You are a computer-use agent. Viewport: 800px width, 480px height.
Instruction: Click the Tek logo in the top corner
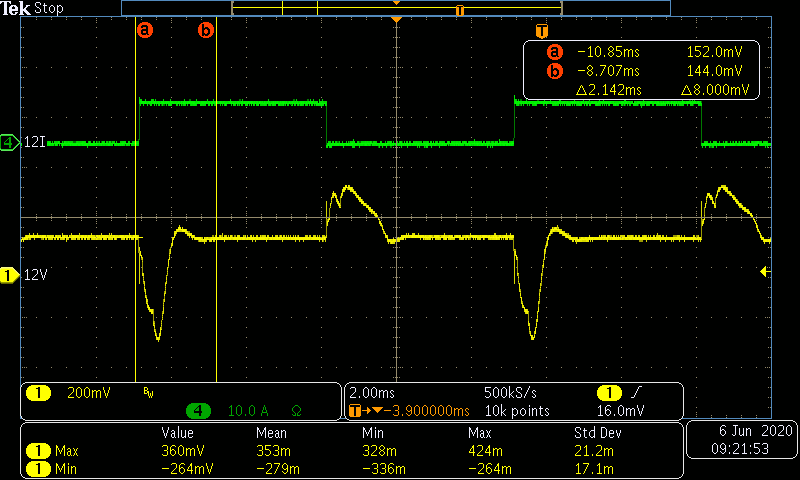pos(17,8)
